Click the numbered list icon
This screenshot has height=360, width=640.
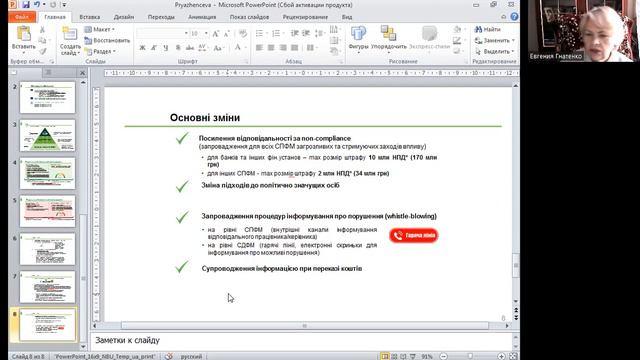277,33
